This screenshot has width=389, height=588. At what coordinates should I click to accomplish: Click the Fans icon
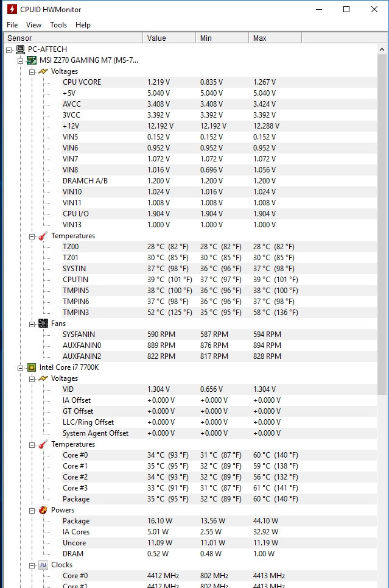43,324
